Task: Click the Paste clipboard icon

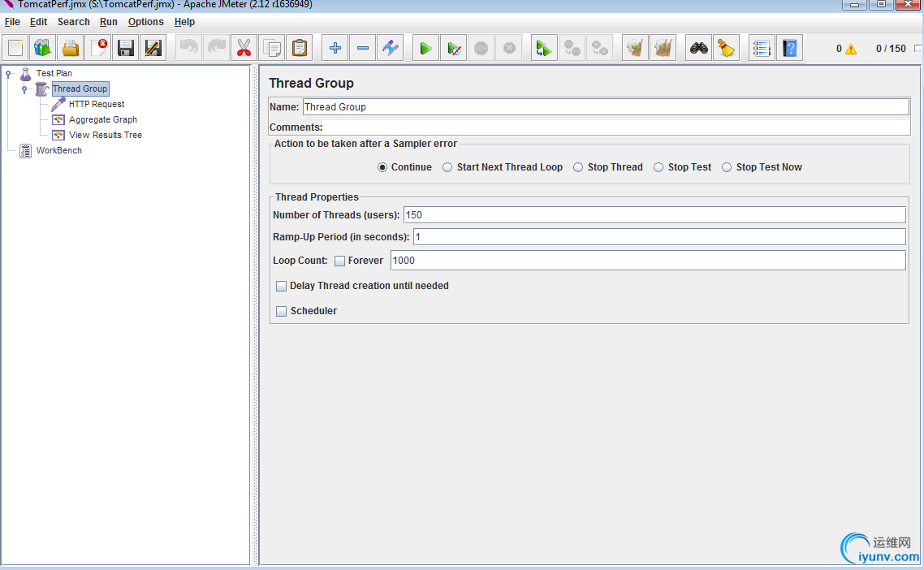Action: (x=300, y=48)
